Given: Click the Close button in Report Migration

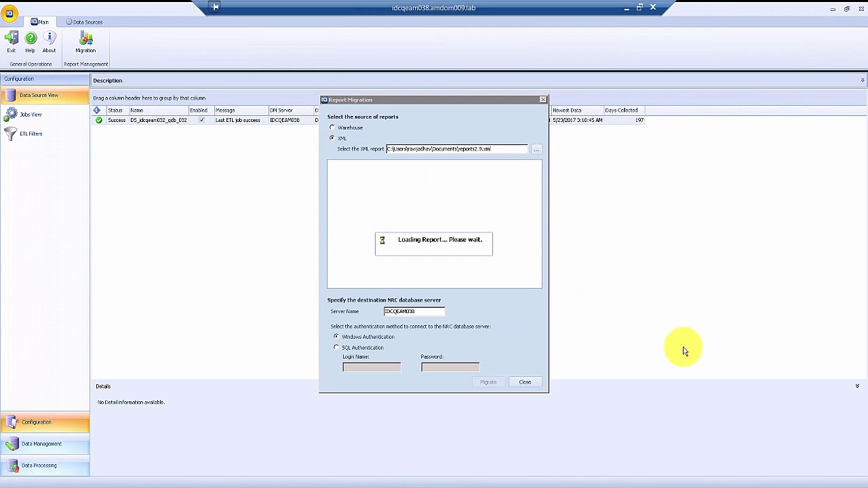Looking at the screenshot, I should point(525,382).
